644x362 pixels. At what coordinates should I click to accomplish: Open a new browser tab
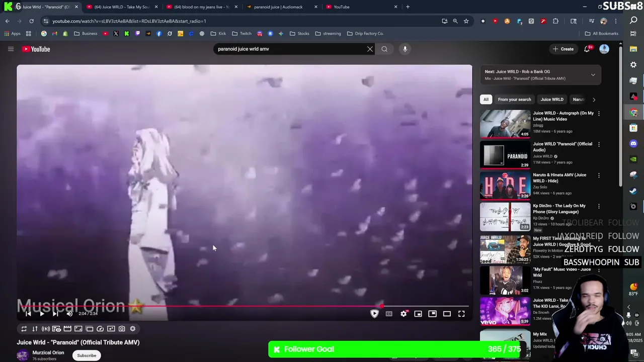coord(408,7)
